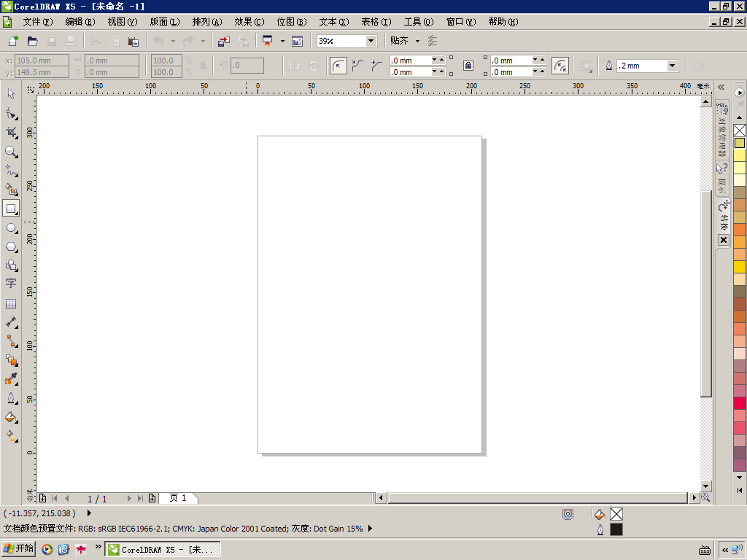747x560 pixels.
Task: Select the Fill bucket tool
Action: point(11,417)
